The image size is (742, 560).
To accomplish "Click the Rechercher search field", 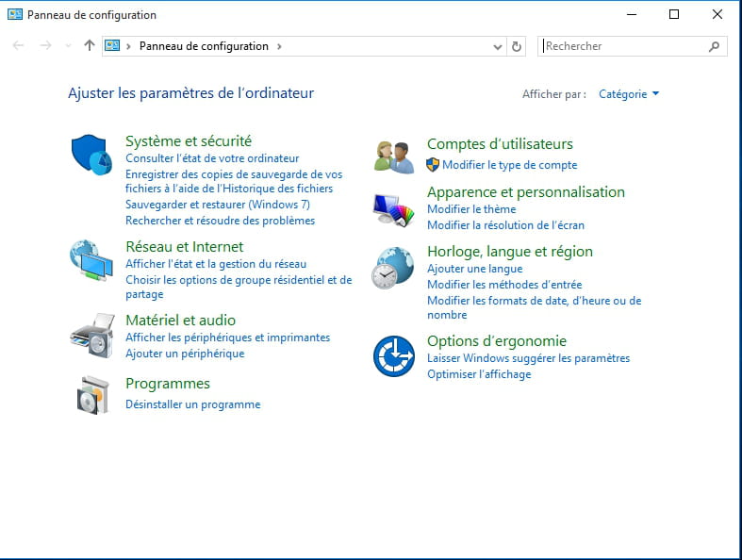I will coord(622,46).
